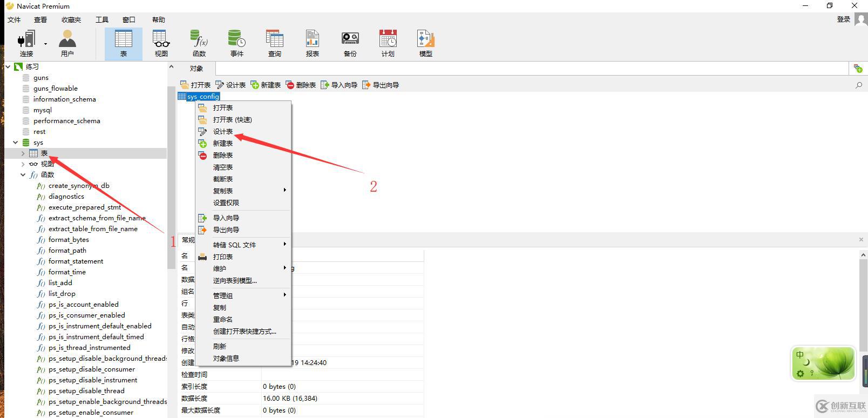
Task: Click the new tab icon at top right
Action: pos(858,69)
